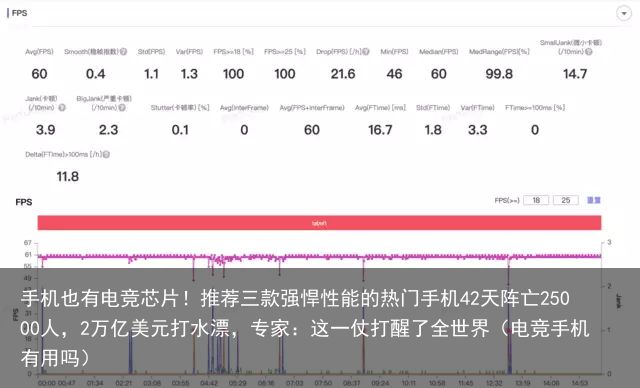The height and width of the screenshot is (388, 640).
Task: Open the overlaid Chinese article caption
Action: (x=304, y=328)
